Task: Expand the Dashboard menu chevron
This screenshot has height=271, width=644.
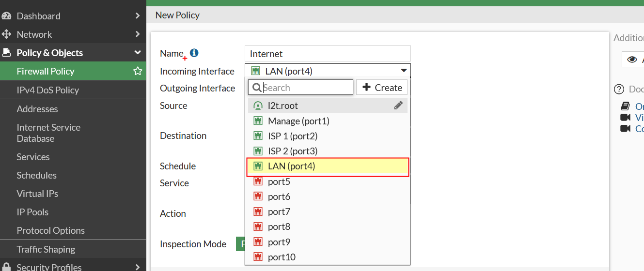Action: point(138,16)
